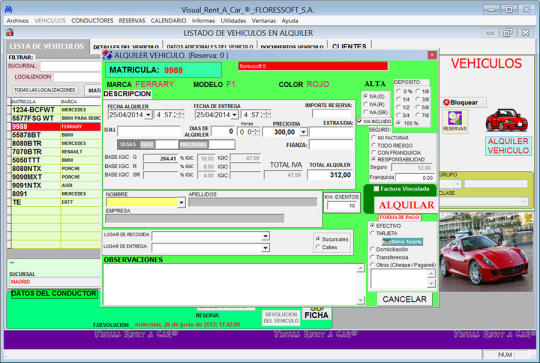This screenshot has height=363, width=540.
Task: Click the ALQUILER VEHICULO dialog title icon
Action: (107, 55)
